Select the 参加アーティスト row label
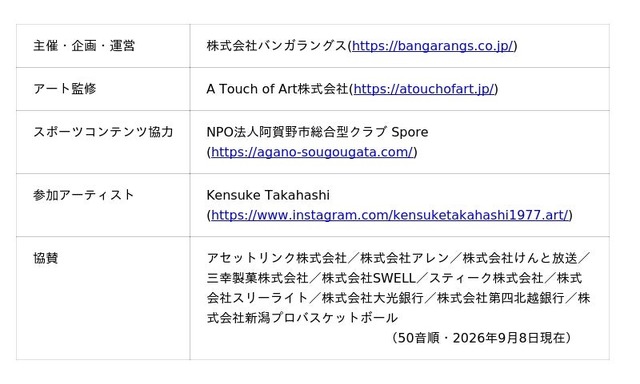Viewport: 640px width, 384px height. pos(84,195)
